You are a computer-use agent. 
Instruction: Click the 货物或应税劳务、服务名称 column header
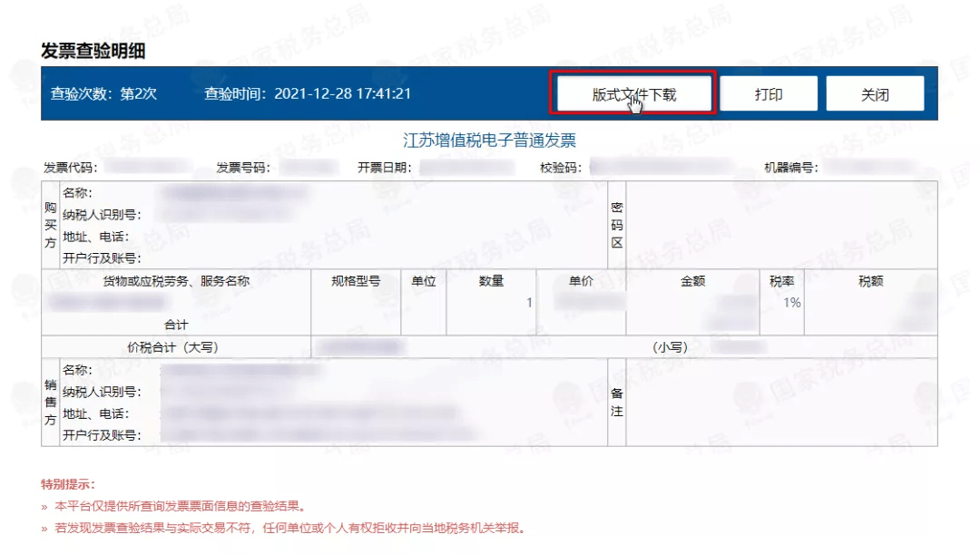pos(176,281)
